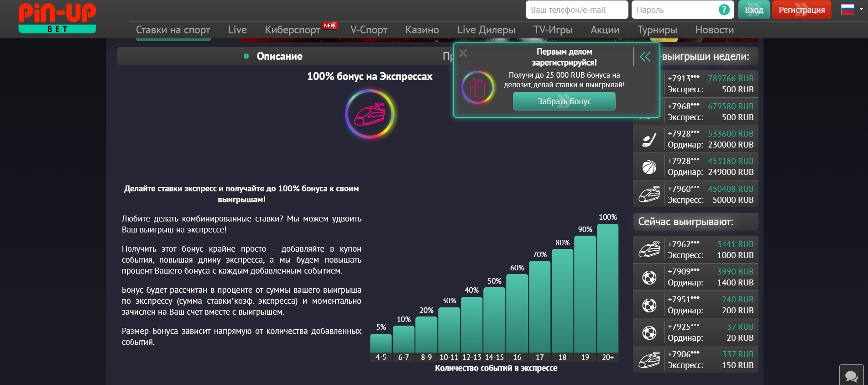Image resolution: width=868 pixels, height=385 pixels.
Task: Click winner amount 3441 RUB
Action: [735, 244]
